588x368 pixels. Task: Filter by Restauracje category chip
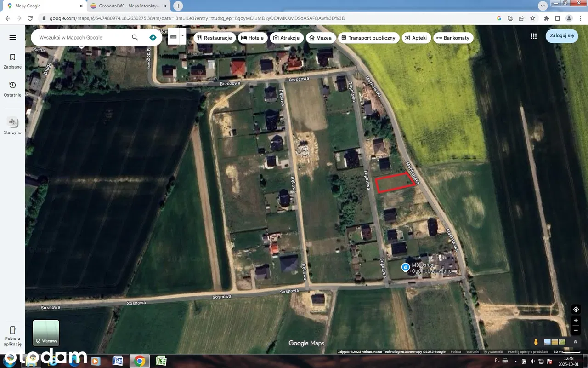click(x=214, y=38)
